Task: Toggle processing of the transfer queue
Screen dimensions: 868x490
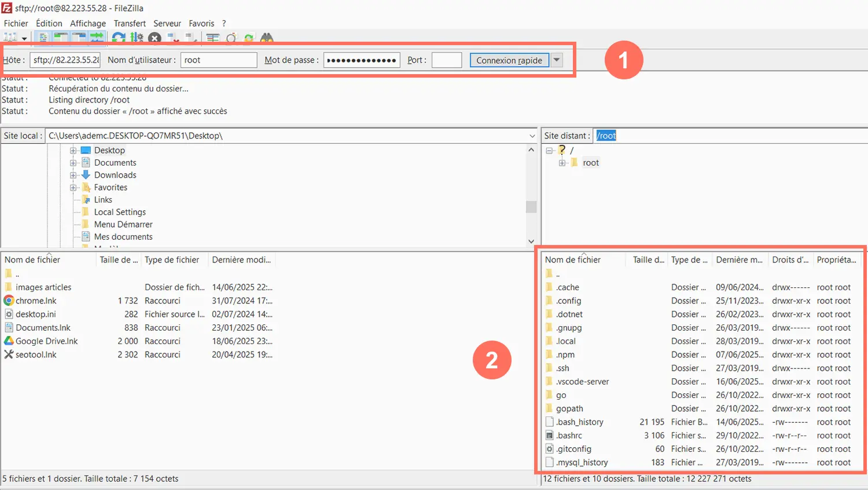Action: click(137, 38)
